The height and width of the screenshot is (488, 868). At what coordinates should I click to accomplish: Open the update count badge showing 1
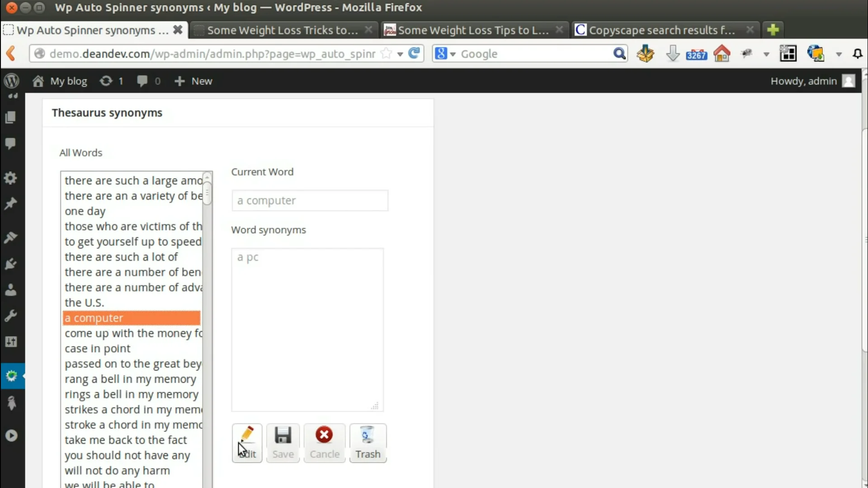click(x=111, y=81)
